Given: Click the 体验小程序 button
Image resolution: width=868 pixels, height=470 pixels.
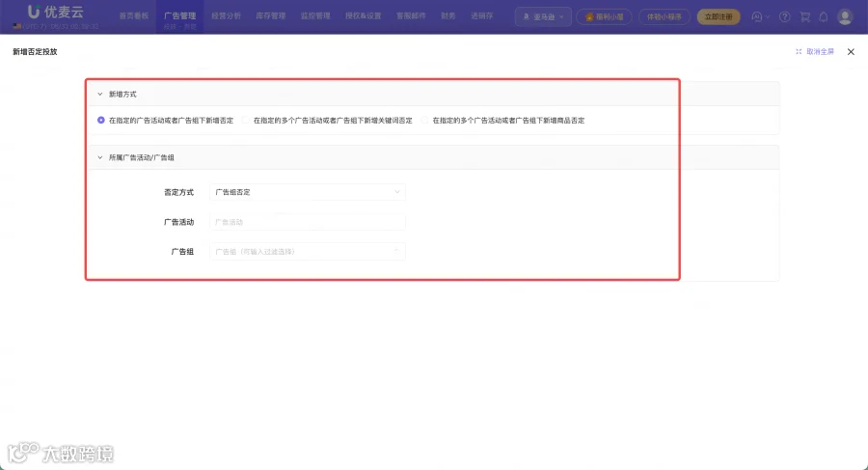Looking at the screenshot, I should 665,16.
